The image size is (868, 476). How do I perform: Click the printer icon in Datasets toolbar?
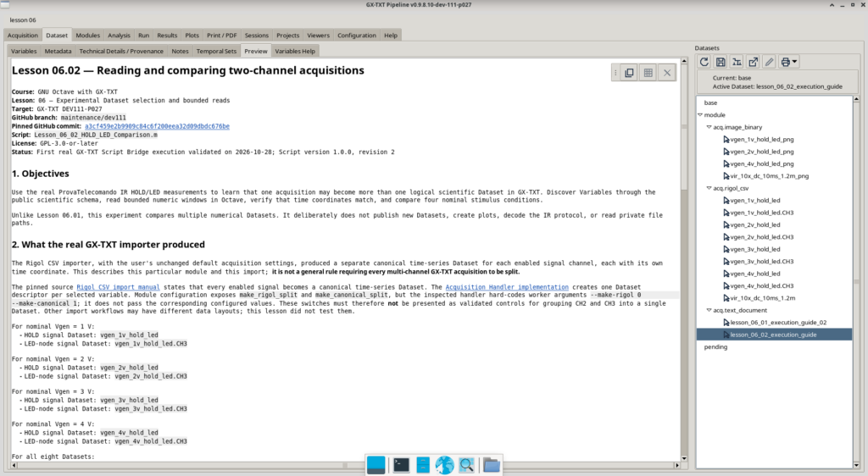click(785, 62)
